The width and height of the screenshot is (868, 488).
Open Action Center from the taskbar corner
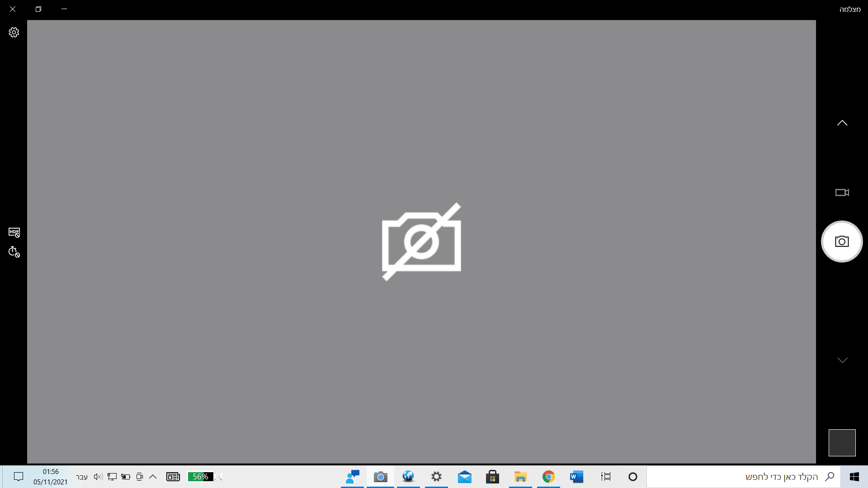click(x=18, y=477)
